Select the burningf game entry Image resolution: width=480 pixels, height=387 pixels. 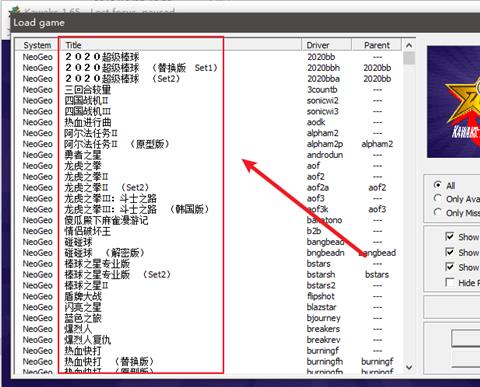tap(209, 351)
